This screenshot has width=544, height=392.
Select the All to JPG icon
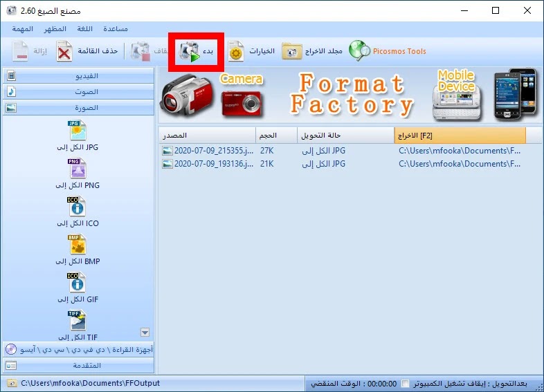(x=78, y=130)
